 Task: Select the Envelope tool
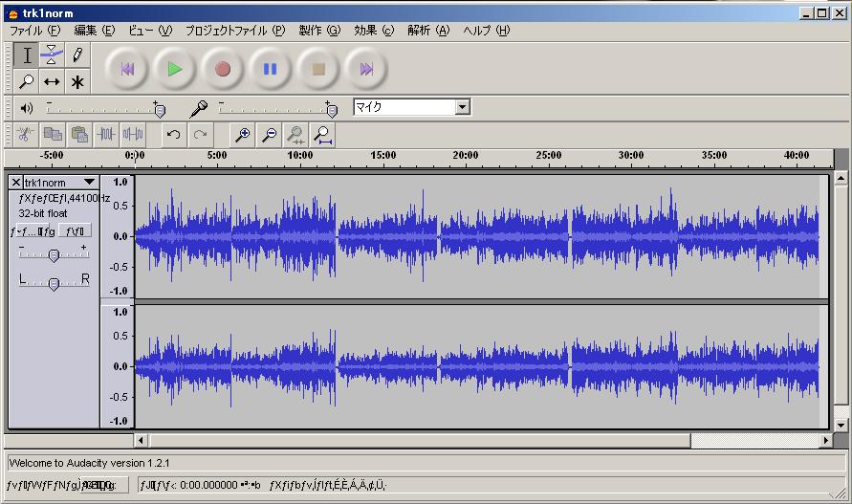pyautogui.click(x=52, y=55)
